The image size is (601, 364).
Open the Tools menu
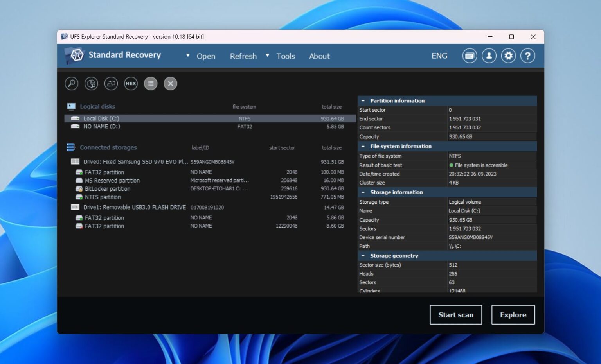point(286,56)
